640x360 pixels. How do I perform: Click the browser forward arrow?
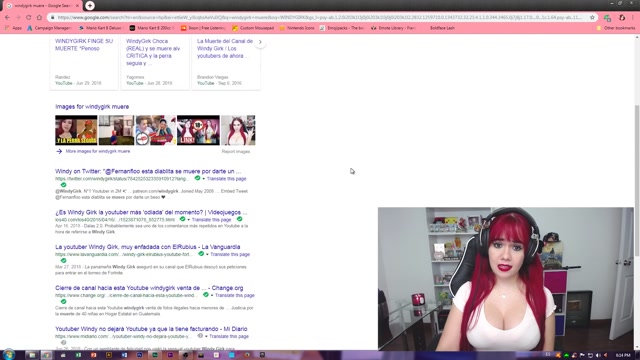(18, 18)
